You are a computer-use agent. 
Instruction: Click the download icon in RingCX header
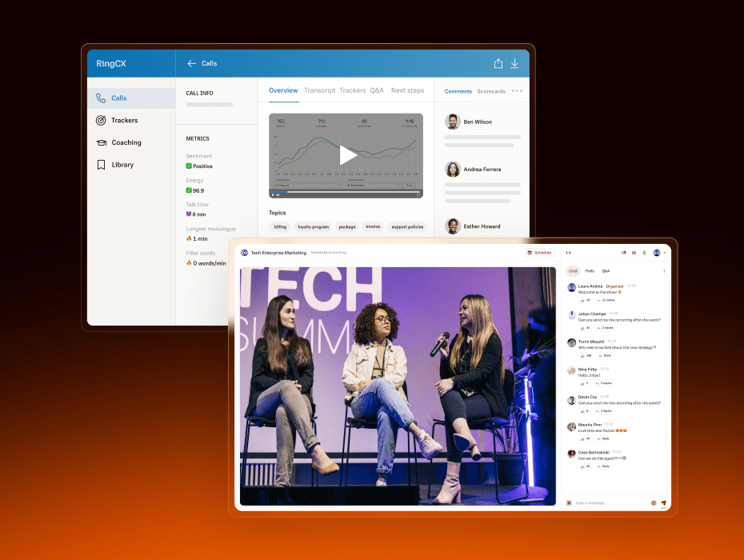(514, 64)
